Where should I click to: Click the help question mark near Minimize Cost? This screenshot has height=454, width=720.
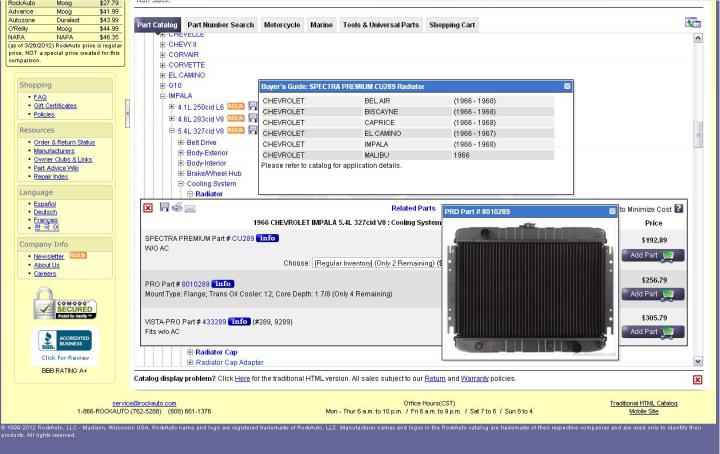pyautogui.click(x=679, y=209)
